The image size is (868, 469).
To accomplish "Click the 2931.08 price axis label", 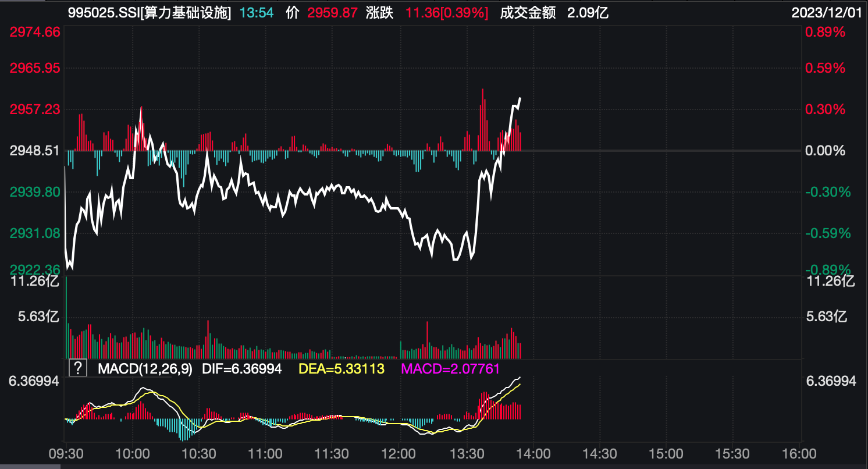I will (35, 233).
